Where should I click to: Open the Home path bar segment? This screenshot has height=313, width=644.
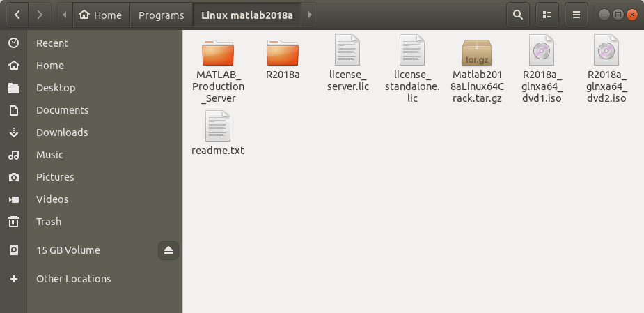tap(101, 15)
